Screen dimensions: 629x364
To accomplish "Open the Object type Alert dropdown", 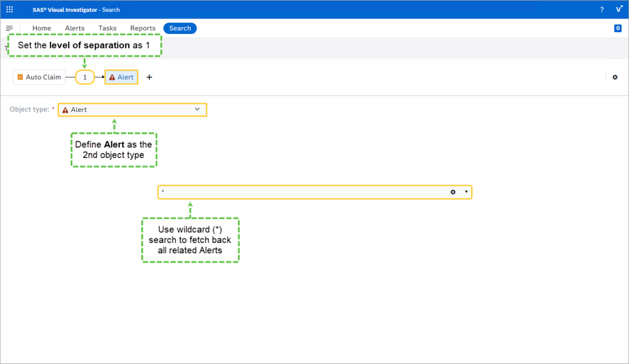I will pos(132,110).
